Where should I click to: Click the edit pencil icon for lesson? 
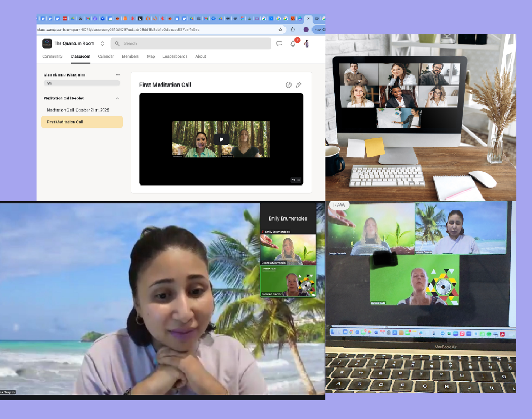tap(299, 85)
